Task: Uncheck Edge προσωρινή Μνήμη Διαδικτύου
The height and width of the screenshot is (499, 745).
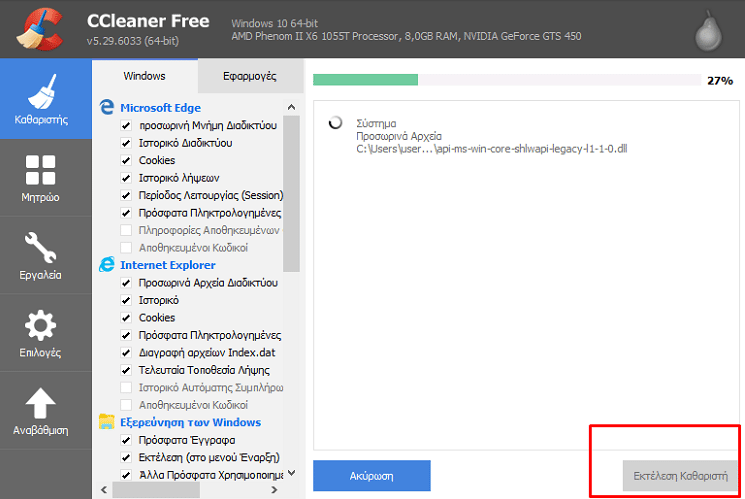Action: tap(126, 125)
